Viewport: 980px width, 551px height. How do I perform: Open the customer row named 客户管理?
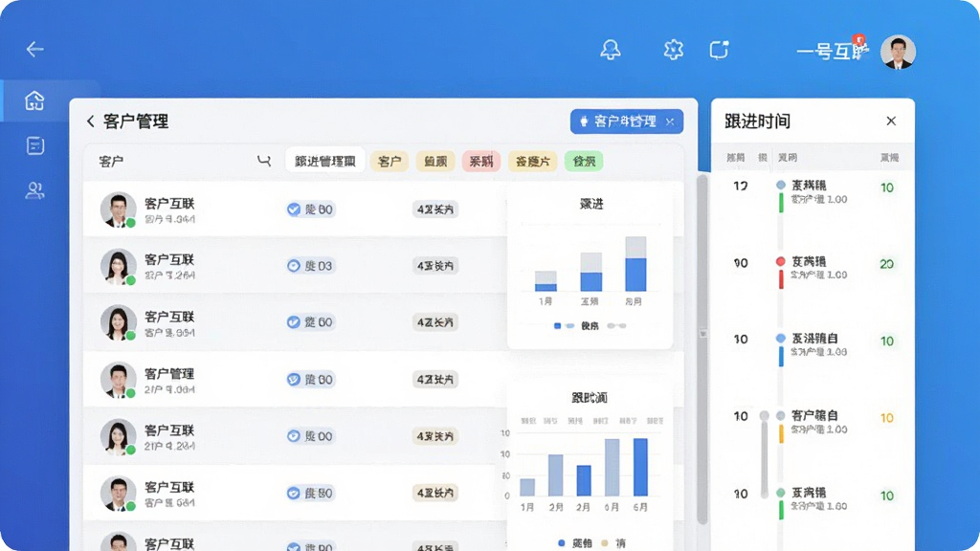coord(294,379)
